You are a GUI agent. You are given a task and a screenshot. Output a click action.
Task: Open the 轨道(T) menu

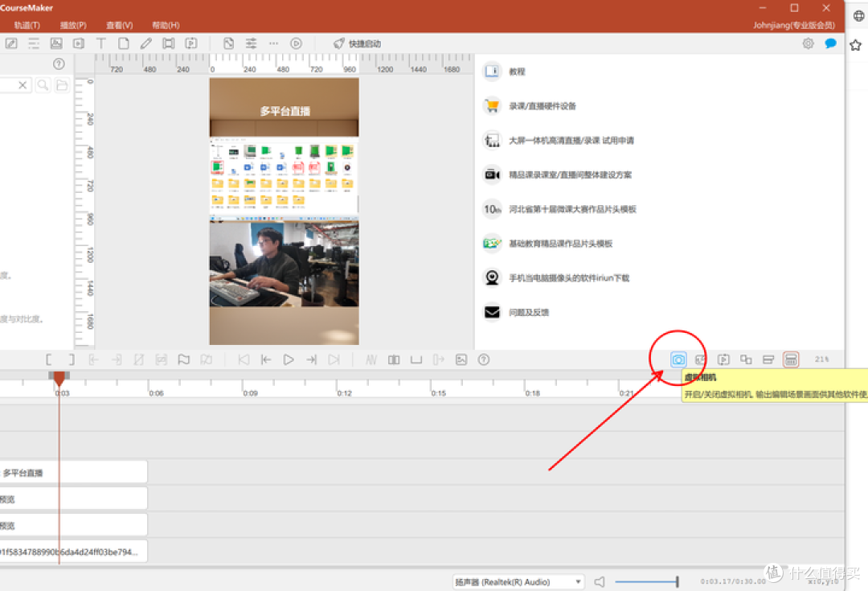click(27, 25)
